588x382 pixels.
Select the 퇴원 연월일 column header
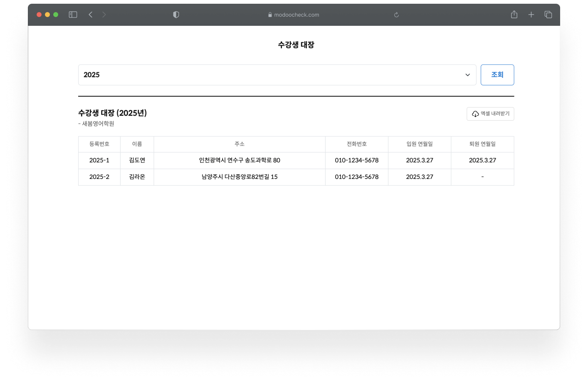[482, 144]
